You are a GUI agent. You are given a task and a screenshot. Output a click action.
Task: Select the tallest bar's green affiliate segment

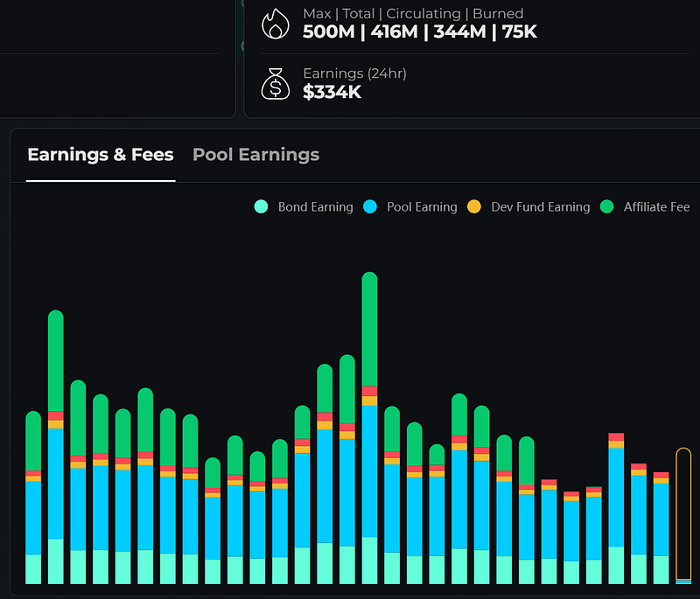[369, 329]
